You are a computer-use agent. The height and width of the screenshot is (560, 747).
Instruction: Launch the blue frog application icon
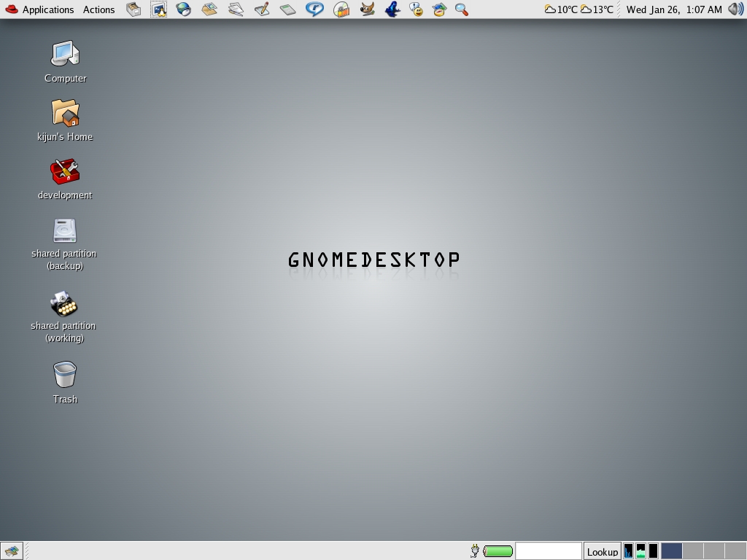[x=392, y=9]
